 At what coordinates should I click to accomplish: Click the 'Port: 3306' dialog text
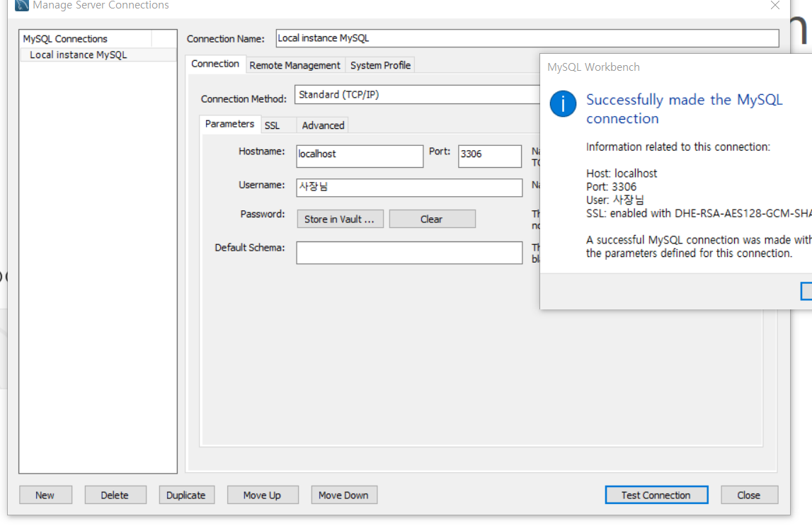point(611,187)
